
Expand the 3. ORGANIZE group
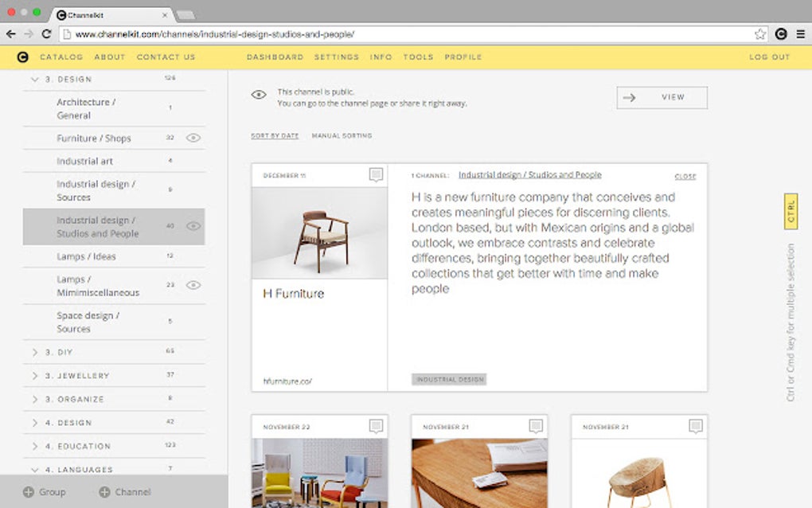[35, 399]
